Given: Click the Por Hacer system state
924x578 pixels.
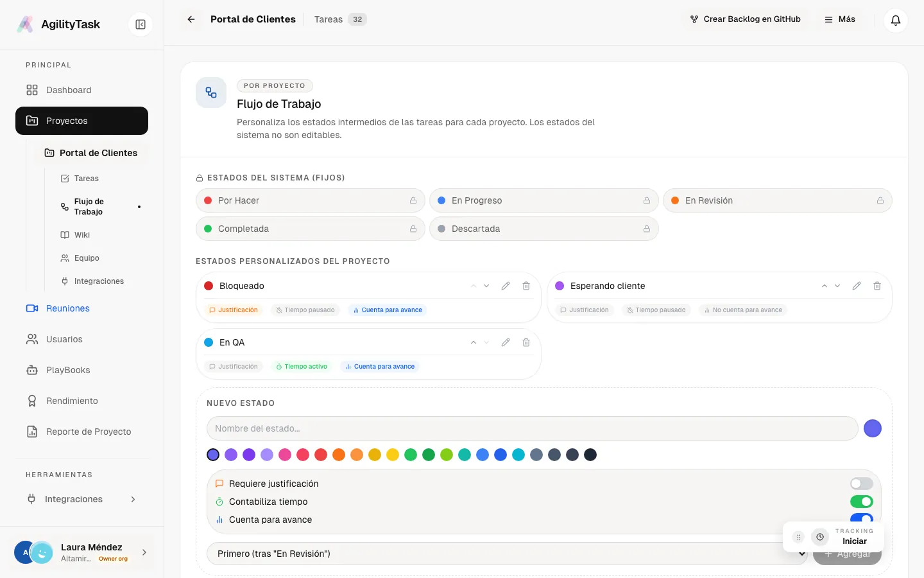Looking at the screenshot, I should 311,200.
